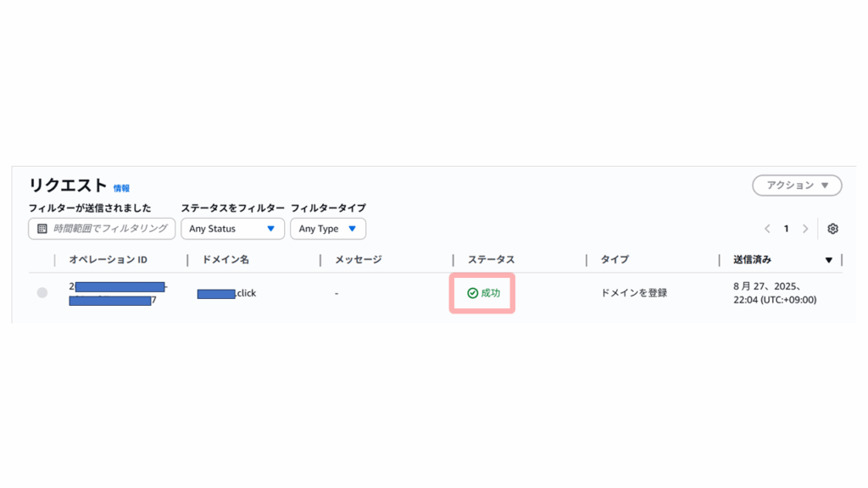Click the ステータス column header
This screenshot has height=488, width=868.
tap(491, 259)
